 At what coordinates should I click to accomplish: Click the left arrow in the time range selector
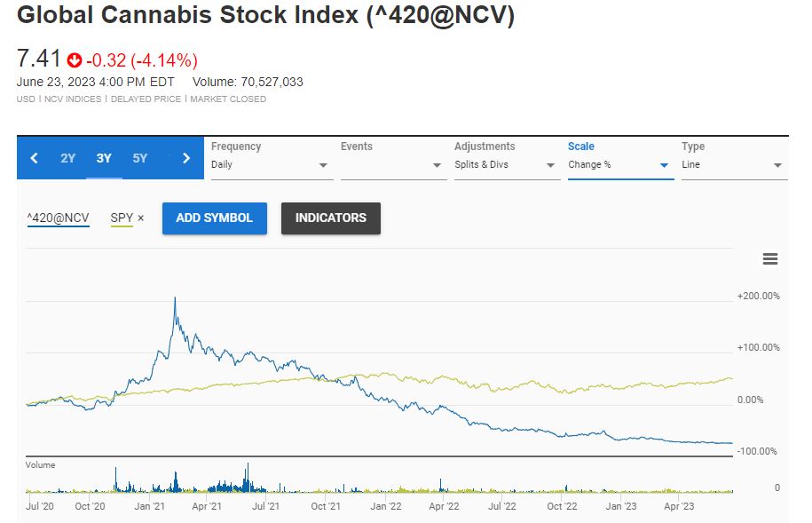(34, 159)
